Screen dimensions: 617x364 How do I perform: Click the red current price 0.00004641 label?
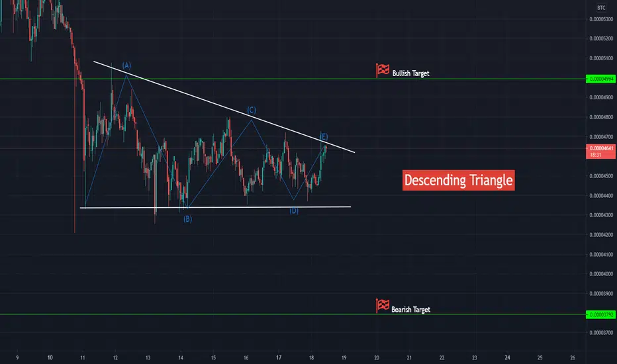point(601,151)
